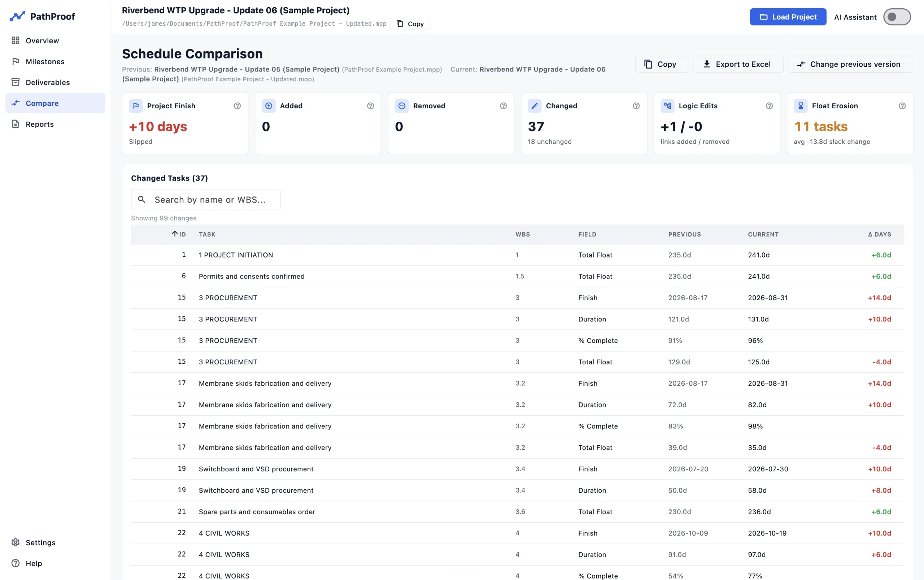Open help icon on the Removed card
The image size is (924, 580).
504,106
